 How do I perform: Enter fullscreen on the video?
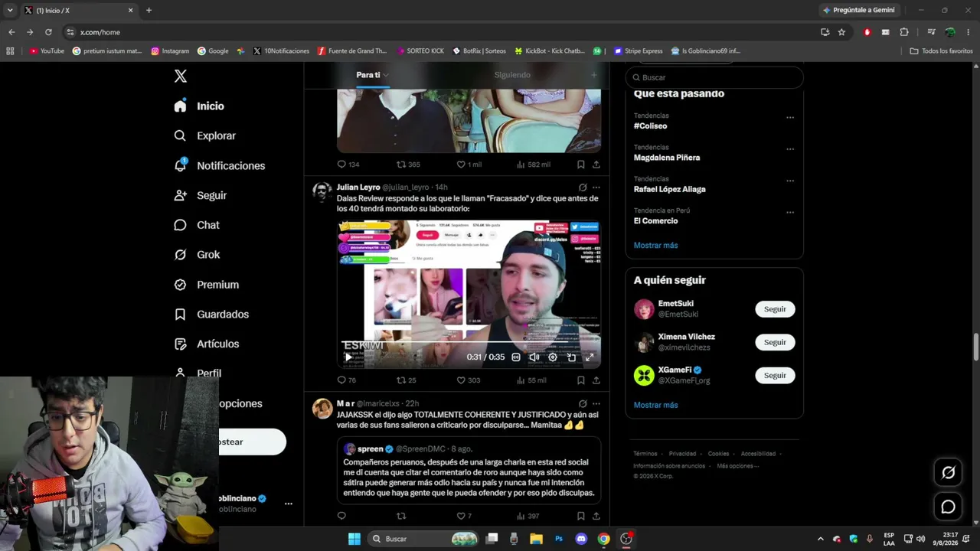[590, 357]
